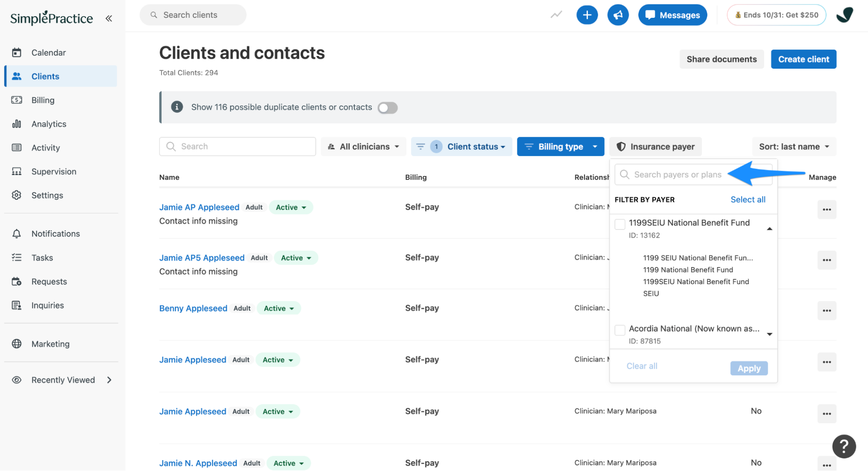Click the SimplePractice logo
This screenshot has height=471, width=868.
click(x=52, y=18)
